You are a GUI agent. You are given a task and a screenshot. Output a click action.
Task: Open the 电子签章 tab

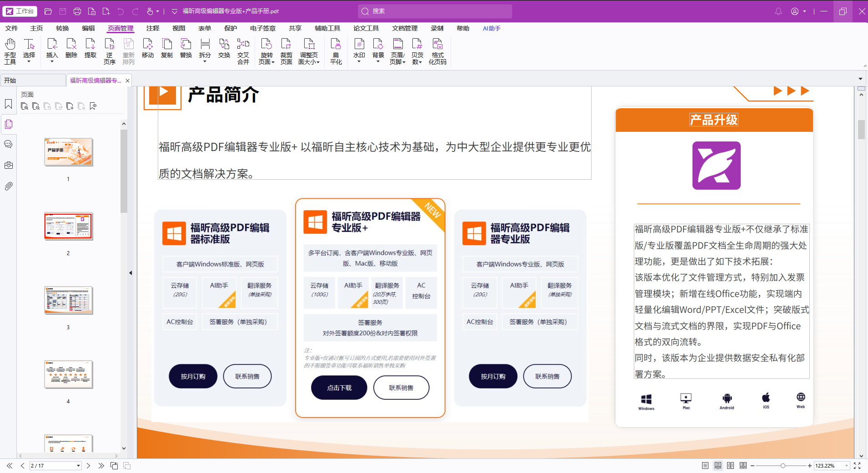pyautogui.click(x=263, y=28)
